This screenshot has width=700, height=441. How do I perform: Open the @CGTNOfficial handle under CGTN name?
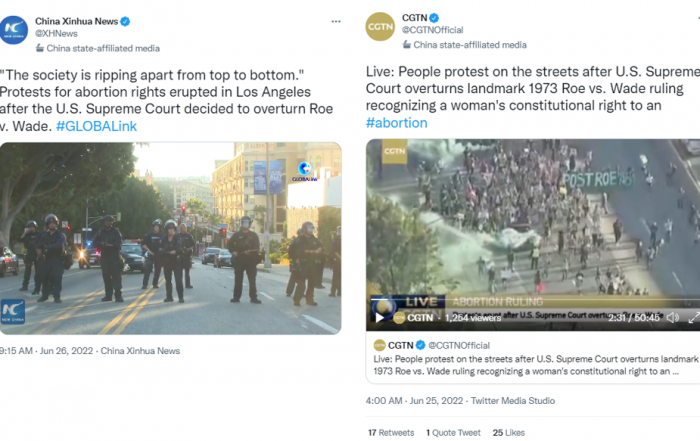pyautogui.click(x=433, y=30)
